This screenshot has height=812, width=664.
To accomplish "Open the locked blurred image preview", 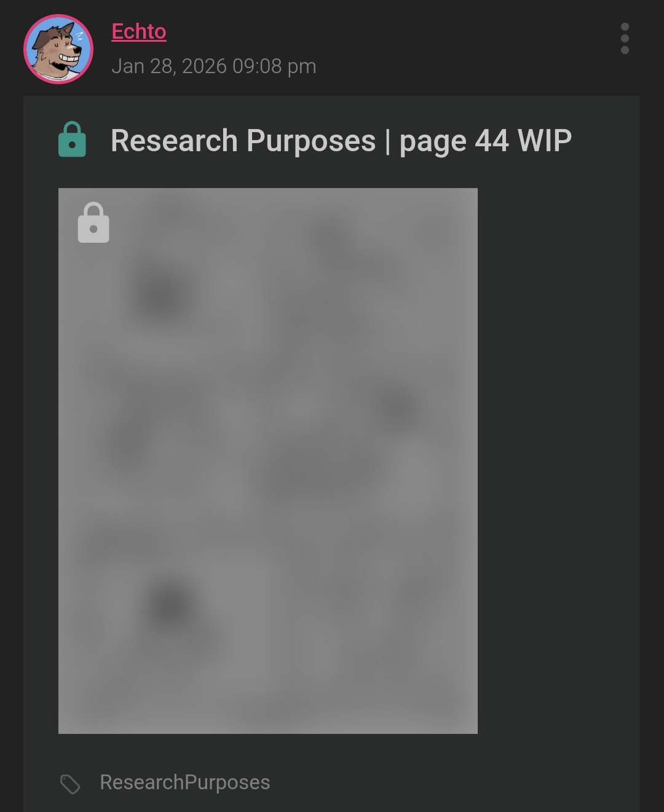I will point(268,460).
